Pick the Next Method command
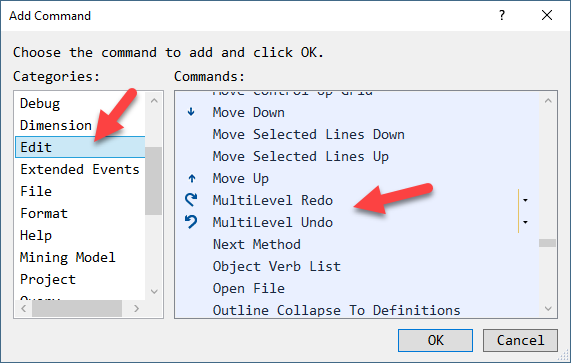 [257, 244]
